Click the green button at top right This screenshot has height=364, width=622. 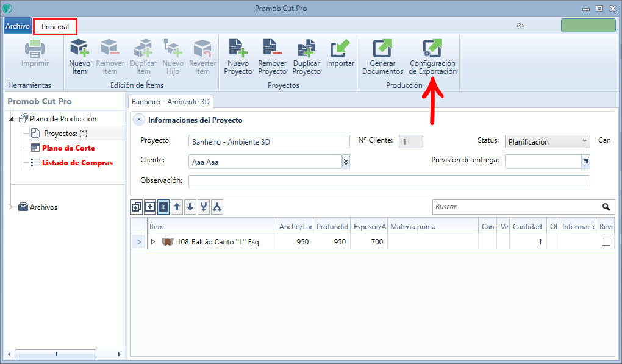pos(588,25)
